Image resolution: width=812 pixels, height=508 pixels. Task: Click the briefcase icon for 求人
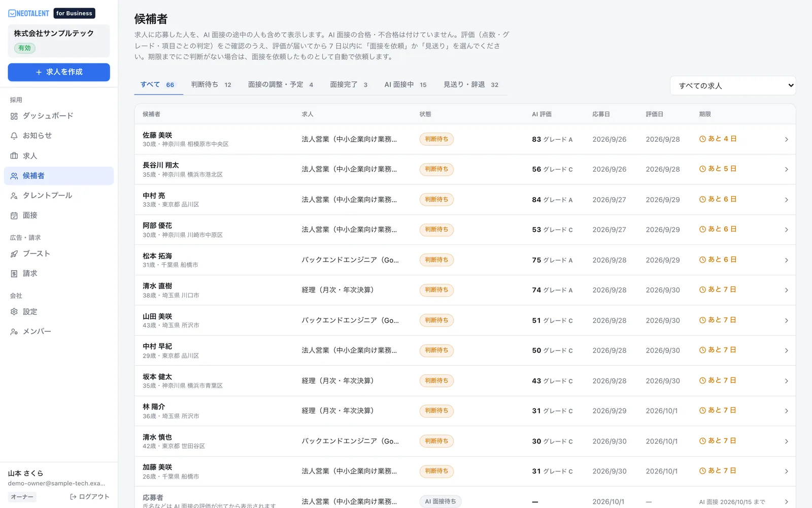click(x=14, y=156)
